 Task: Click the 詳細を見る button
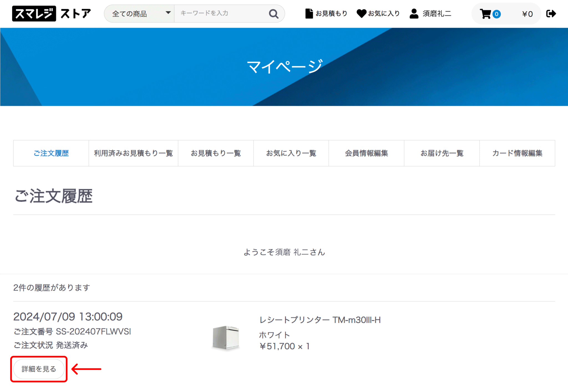(x=38, y=369)
